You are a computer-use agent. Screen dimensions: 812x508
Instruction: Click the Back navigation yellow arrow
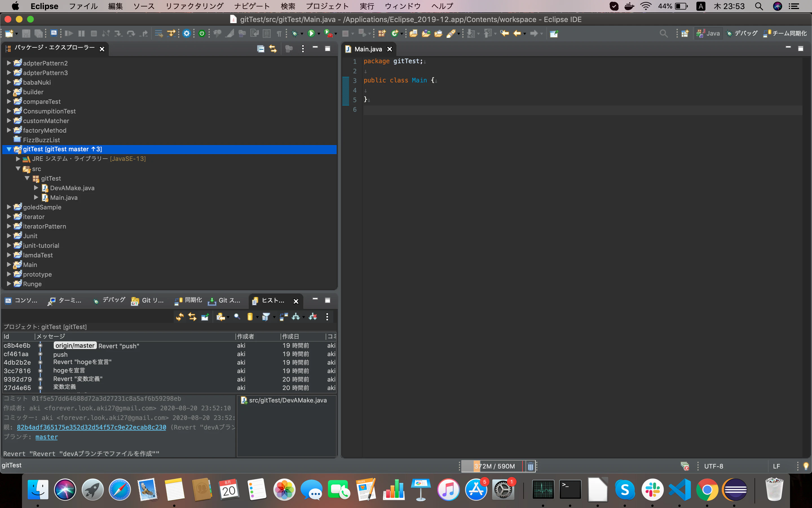(x=517, y=33)
